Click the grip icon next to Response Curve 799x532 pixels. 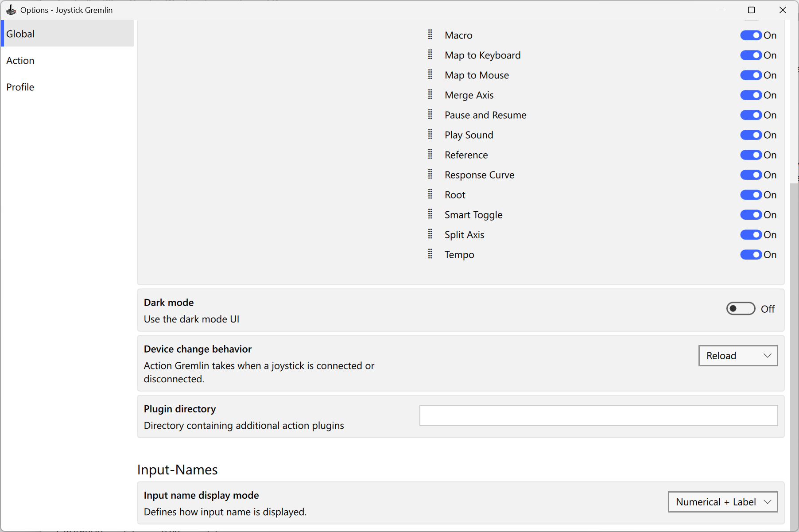click(430, 174)
